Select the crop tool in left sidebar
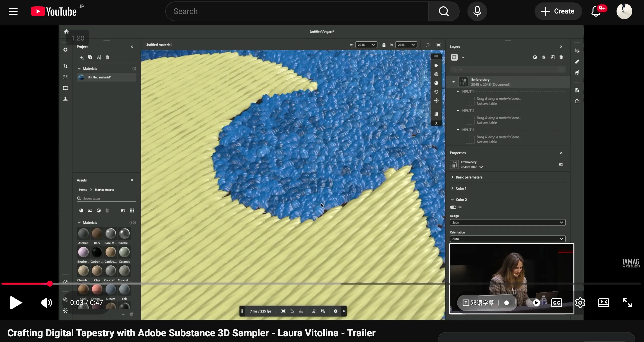The height and width of the screenshot is (342, 644). pos(65,66)
